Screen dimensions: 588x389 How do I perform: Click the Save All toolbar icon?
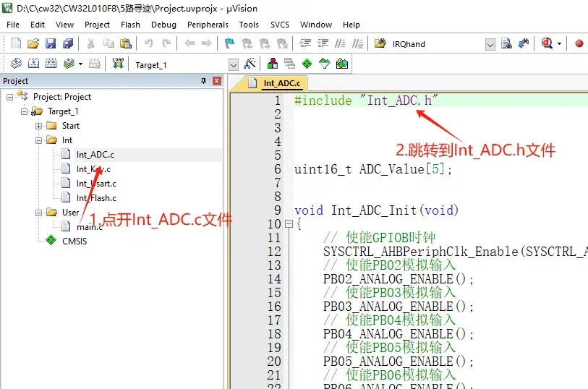(65, 44)
